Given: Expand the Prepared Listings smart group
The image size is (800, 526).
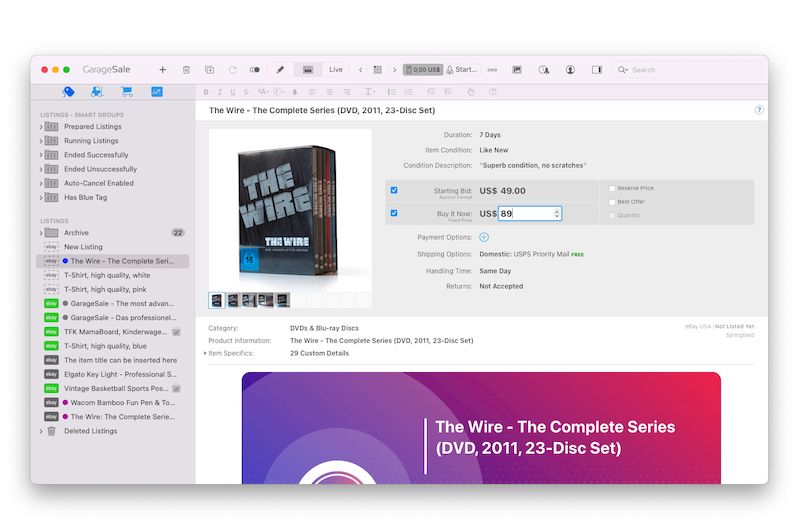Looking at the screenshot, I should tap(41, 127).
